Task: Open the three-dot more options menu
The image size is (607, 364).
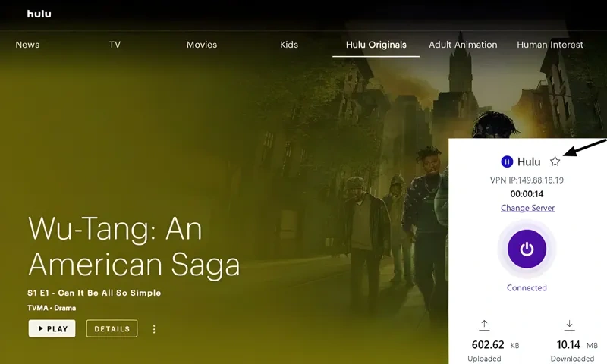Action: click(154, 329)
